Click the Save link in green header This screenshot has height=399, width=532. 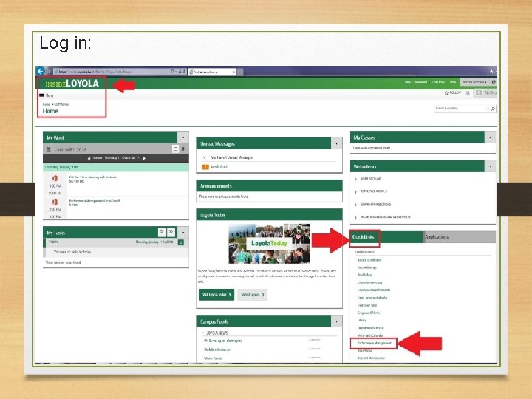pyautogui.click(x=453, y=82)
